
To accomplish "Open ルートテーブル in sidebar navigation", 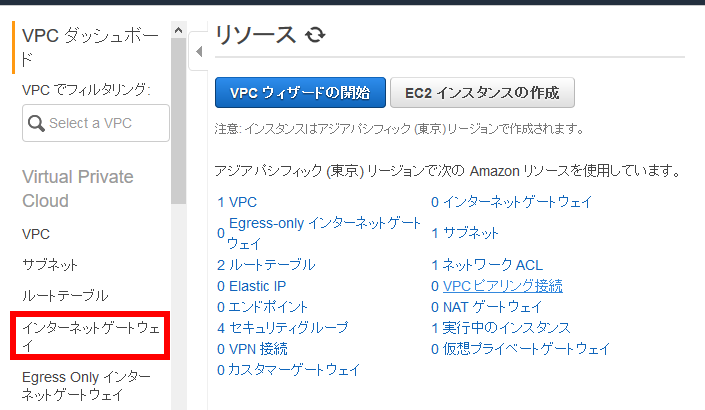I will tap(65, 295).
